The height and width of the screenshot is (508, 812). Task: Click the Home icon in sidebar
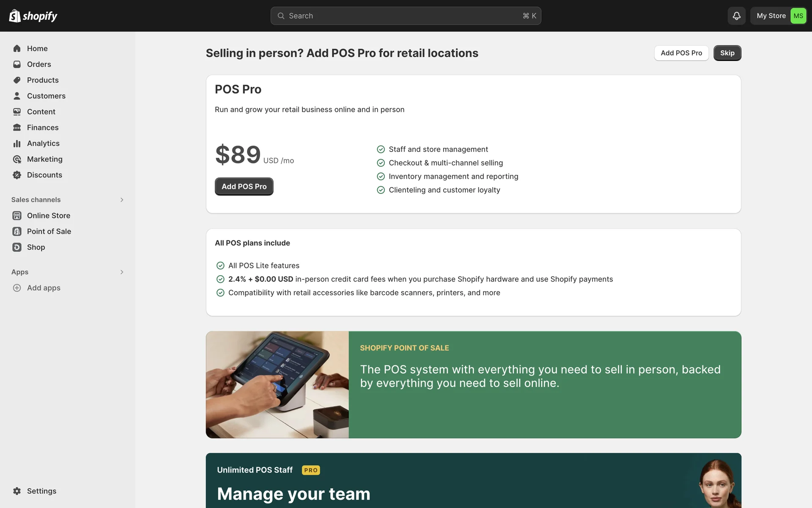coord(17,49)
